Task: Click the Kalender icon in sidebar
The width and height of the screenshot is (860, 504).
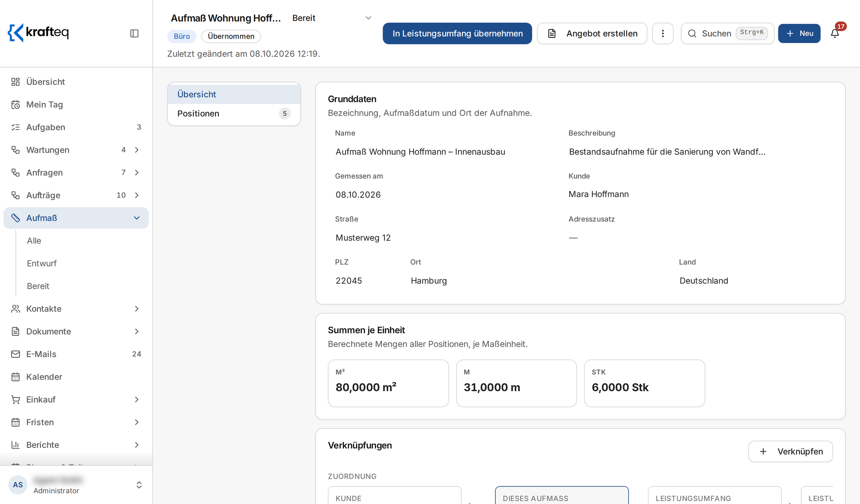Action: click(x=15, y=377)
